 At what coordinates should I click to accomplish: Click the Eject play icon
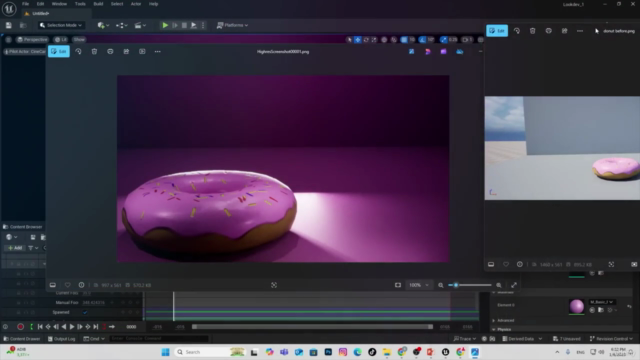[x=193, y=25]
